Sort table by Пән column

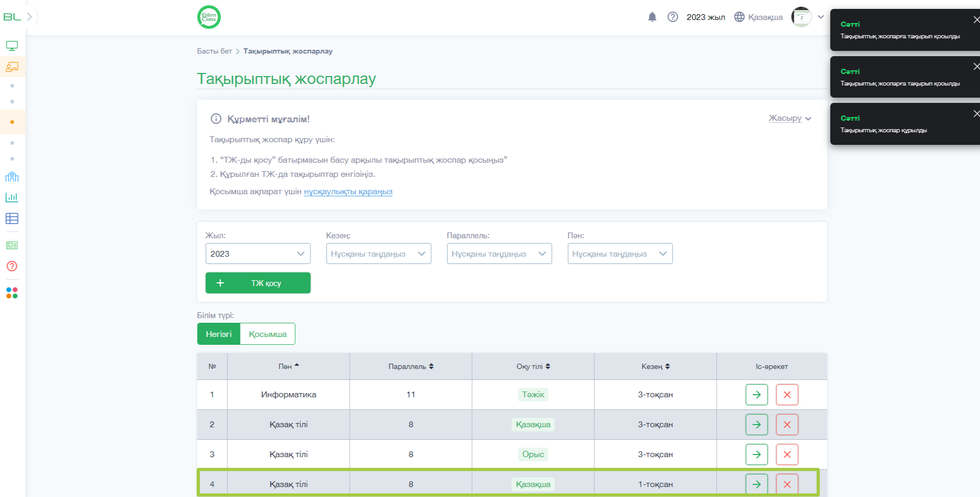(289, 366)
